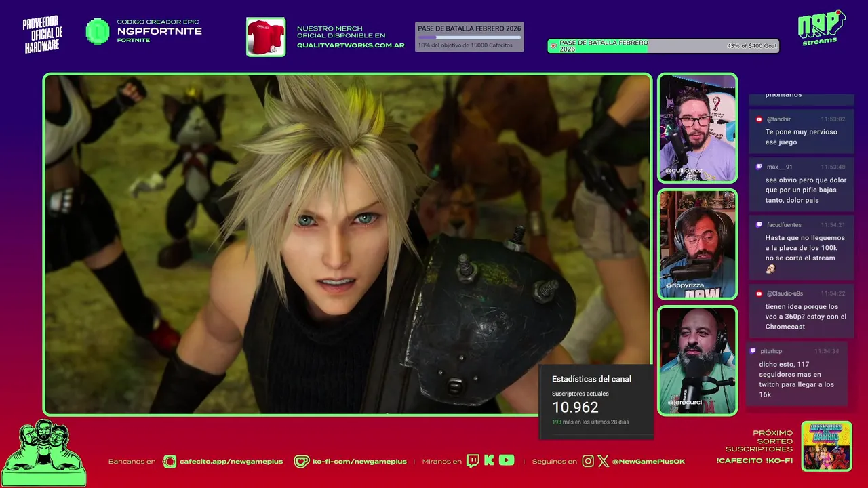Click the 11:53:02 chat timestamp
Screen dimensions: 868x488
coord(833,119)
